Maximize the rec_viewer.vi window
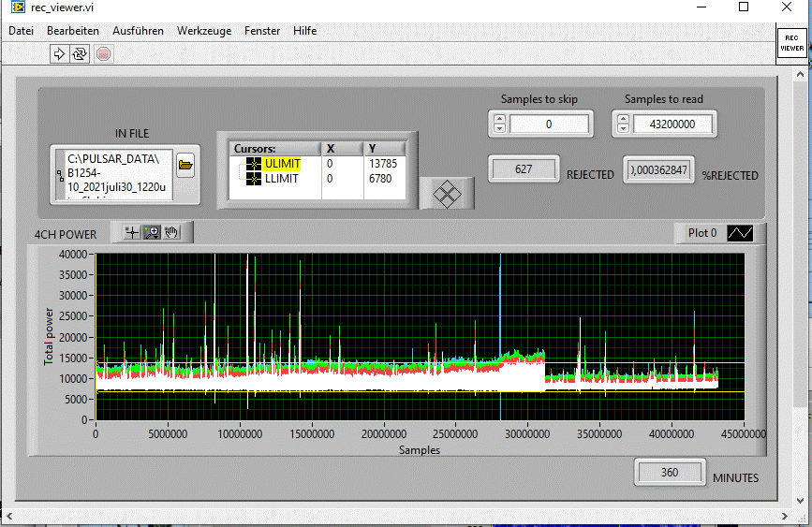Image resolution: width=812 pixels, height=527 pixels. (x=744, y=7)
